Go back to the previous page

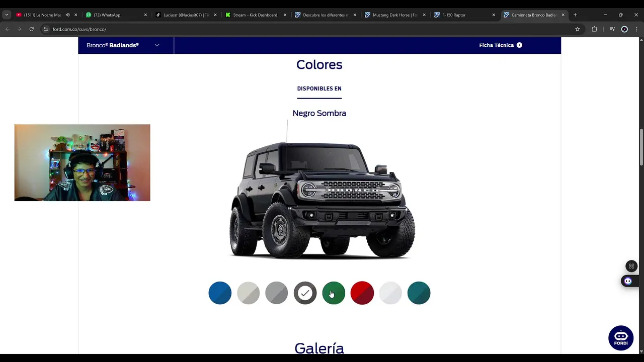point(7,29)
